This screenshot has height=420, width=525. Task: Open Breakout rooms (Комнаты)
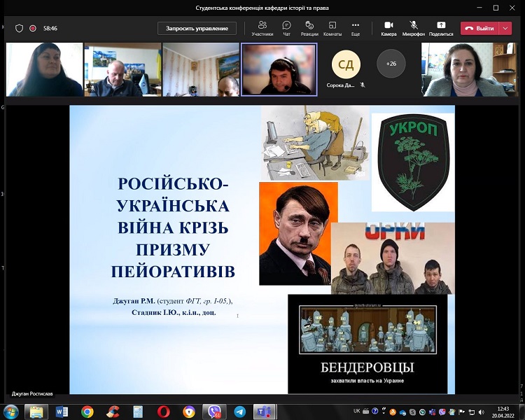click(332, 29)
